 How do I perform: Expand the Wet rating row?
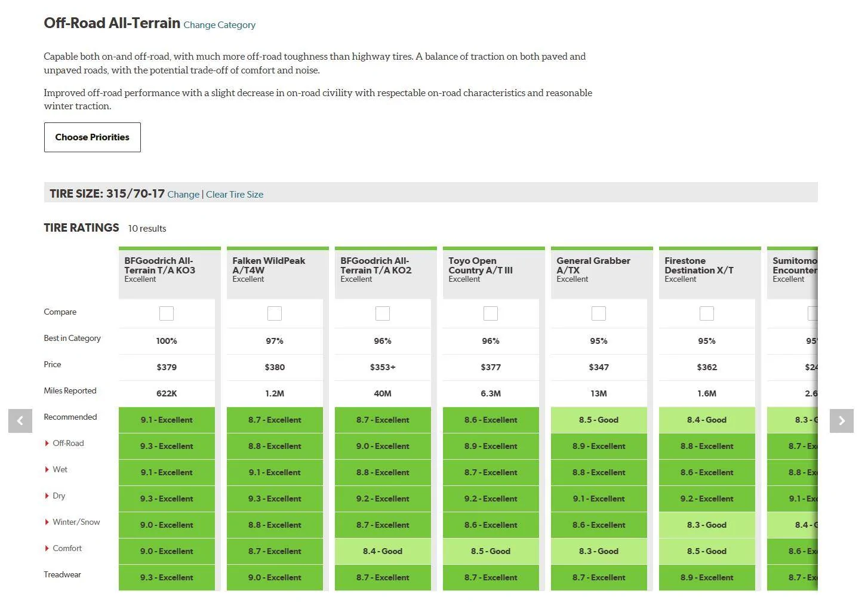pyautogui.click(x=56, y=469)
